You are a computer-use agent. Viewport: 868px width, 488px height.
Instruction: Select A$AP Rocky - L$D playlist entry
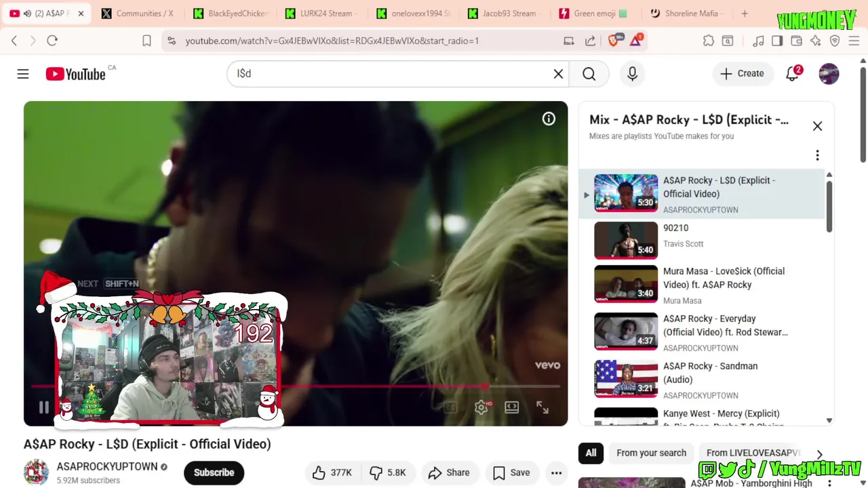click(x=702, y=194)
